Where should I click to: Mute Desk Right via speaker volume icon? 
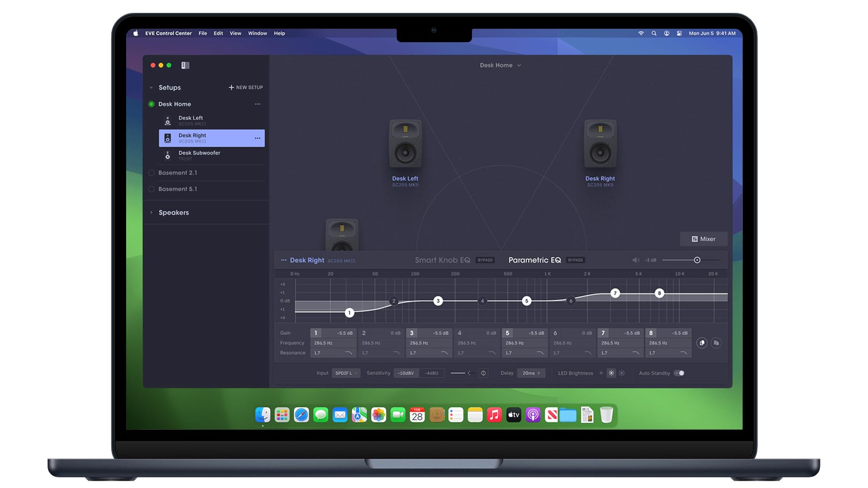(x=635, y=260)
